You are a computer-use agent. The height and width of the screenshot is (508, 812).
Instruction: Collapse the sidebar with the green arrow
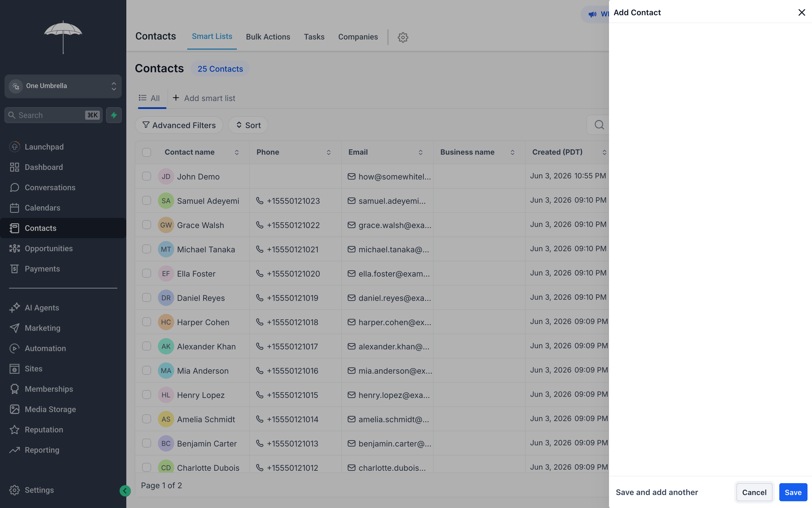pos(125,491)
